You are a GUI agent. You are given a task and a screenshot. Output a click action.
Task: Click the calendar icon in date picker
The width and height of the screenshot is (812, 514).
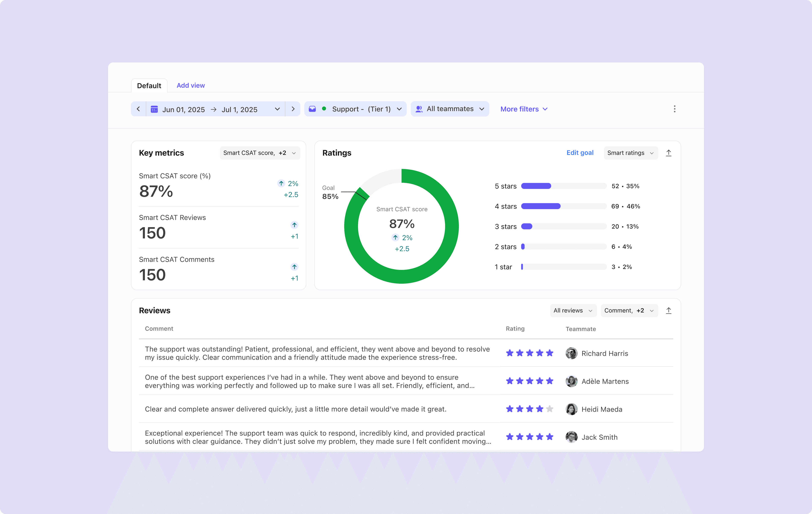tap(154, 109)
